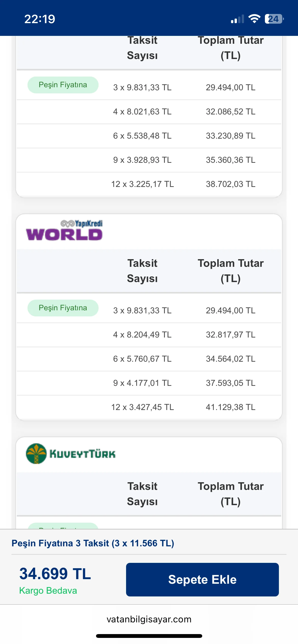Tap the home indicator bar
The width and height of the screenshot is (298, 644).
tap(149, 636)
